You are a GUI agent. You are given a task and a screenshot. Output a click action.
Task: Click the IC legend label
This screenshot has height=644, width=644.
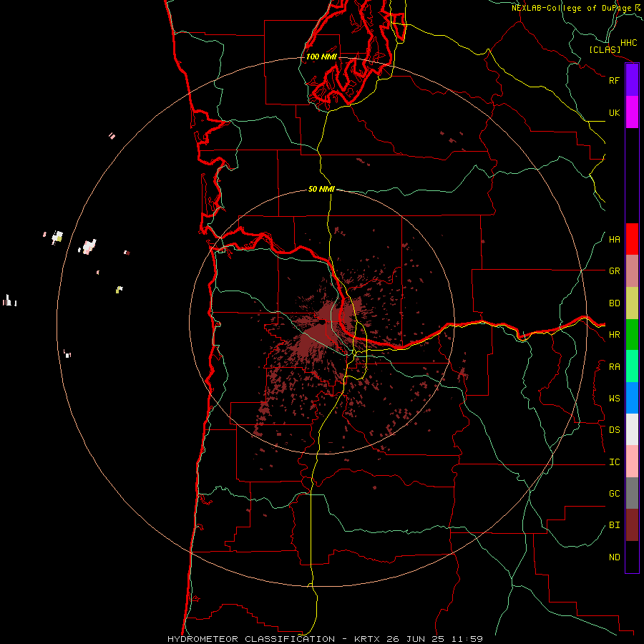(x=615, y=462)
